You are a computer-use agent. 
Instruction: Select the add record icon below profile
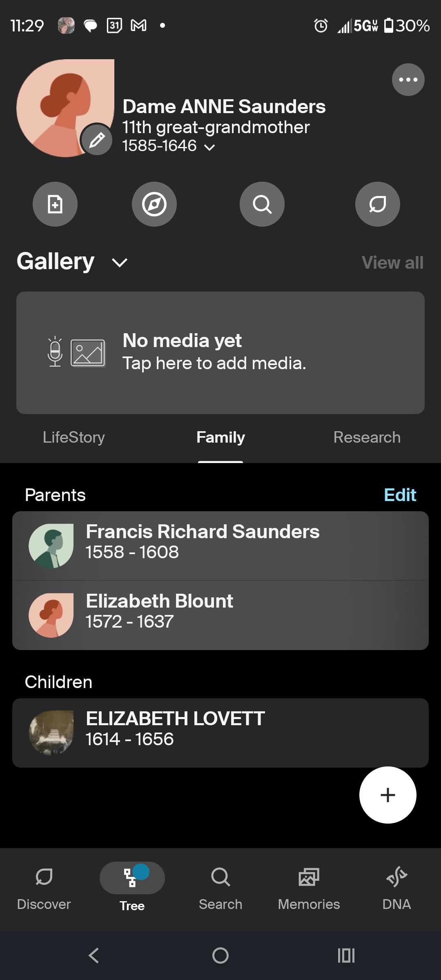(55, 204)
